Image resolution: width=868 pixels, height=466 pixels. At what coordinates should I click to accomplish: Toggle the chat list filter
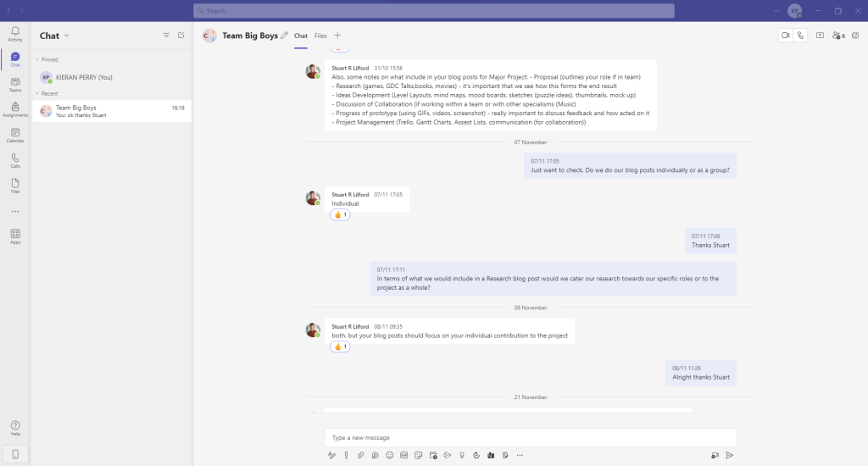click(166, 36)
